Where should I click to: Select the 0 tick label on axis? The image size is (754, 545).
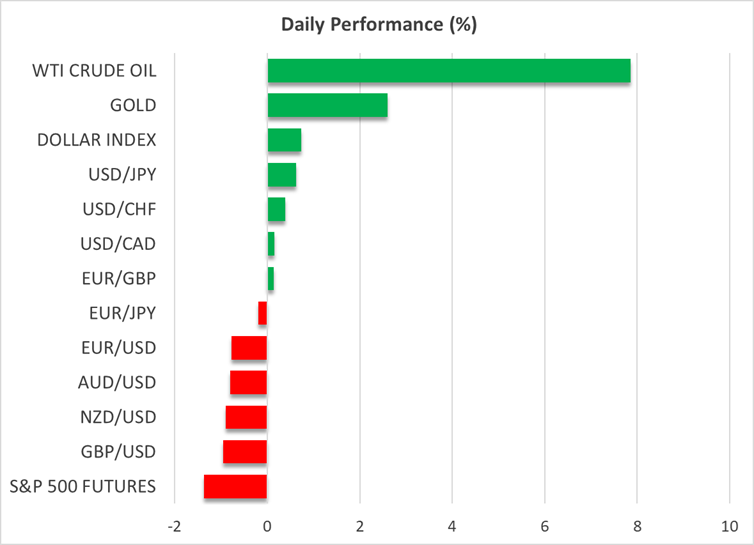[267, 526]
